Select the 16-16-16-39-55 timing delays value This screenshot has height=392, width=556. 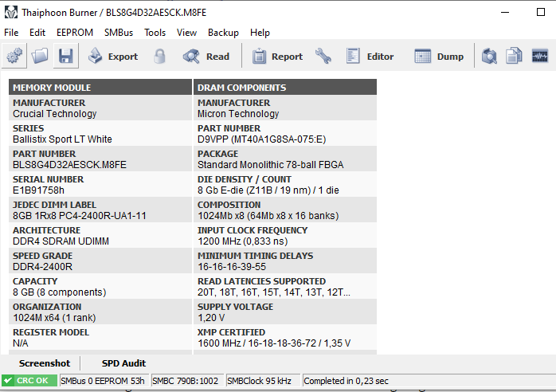click(232, 267)
